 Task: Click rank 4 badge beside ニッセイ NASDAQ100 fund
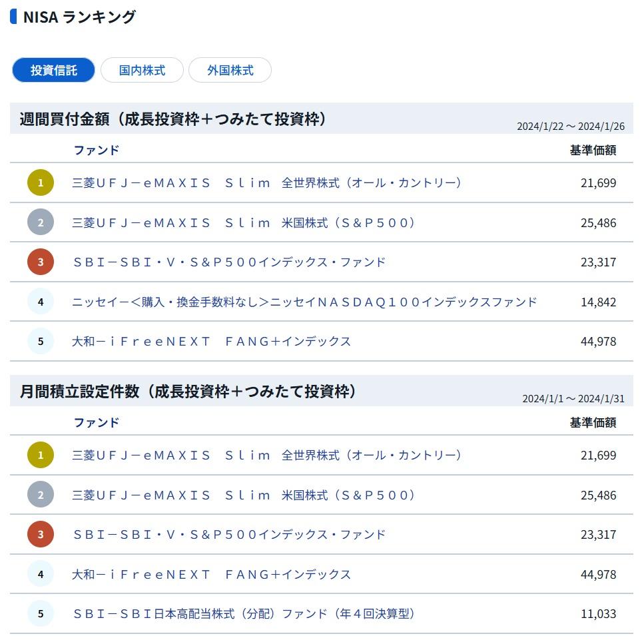(41, 302)
